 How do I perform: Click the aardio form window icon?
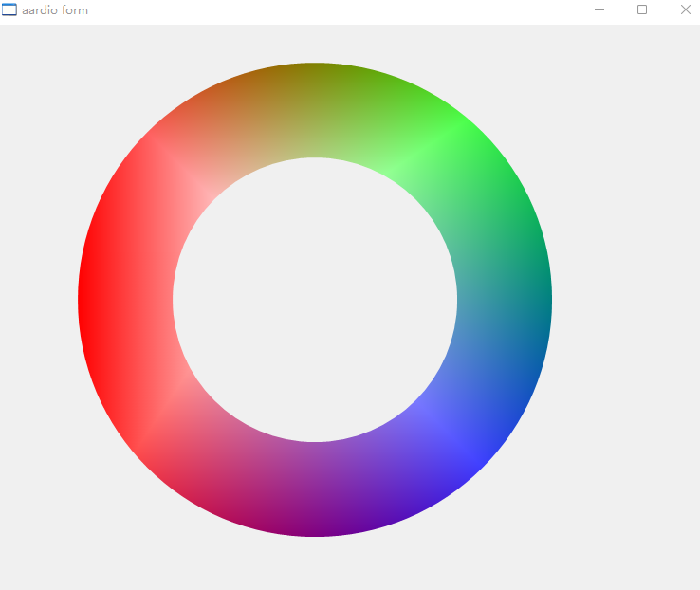tap(9, 9)
